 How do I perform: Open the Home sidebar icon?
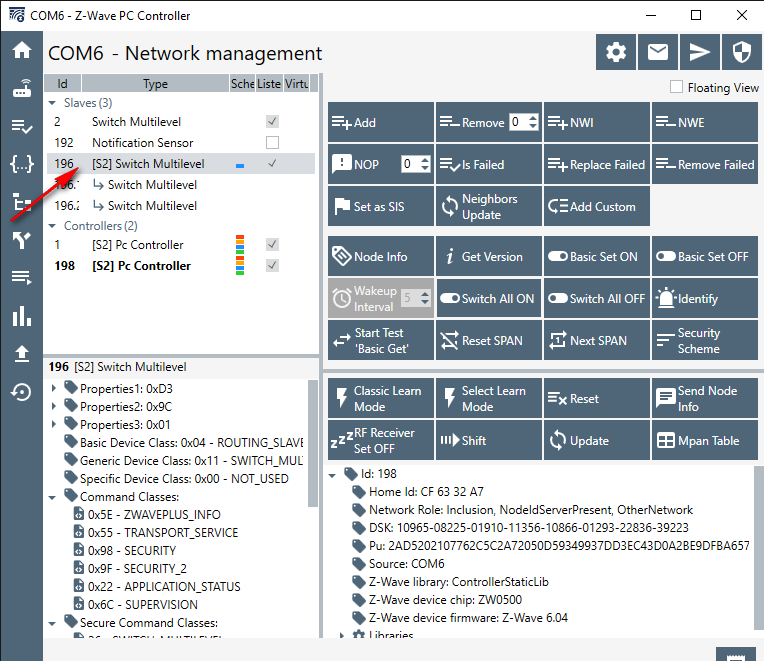(x=21, y=50)
